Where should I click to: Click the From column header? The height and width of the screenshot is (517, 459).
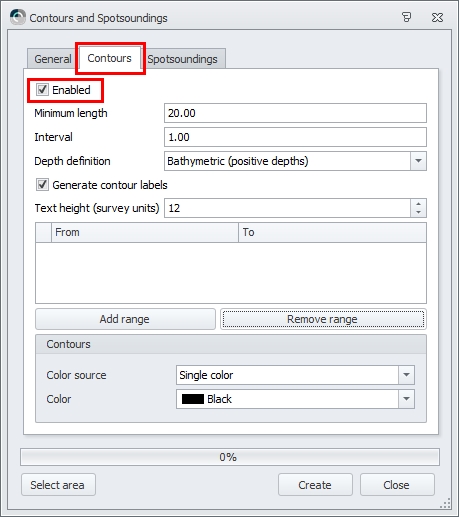(145, 232)
